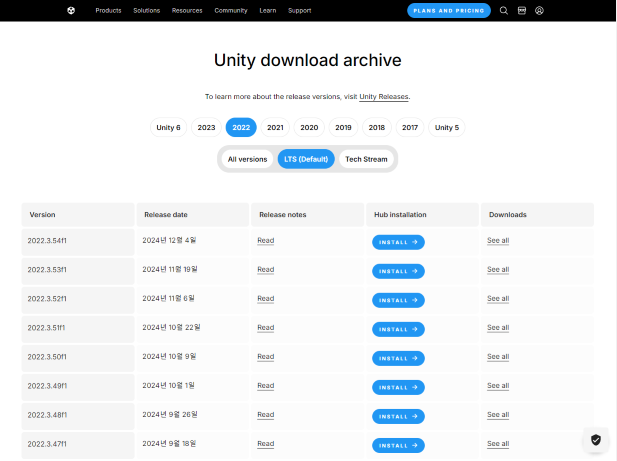Install Unity 2022.3.52f1 via Hub
Image resolution: width=617 pixels, height=461 pixels.
398,301
